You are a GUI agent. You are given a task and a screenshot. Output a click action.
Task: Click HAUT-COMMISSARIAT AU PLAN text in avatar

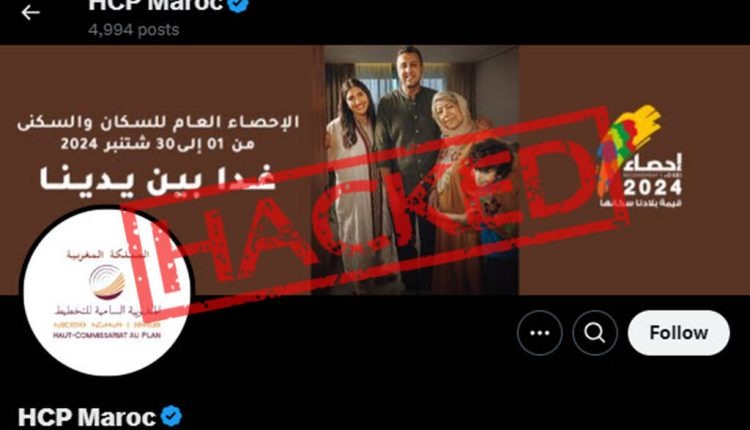[107, 335]
